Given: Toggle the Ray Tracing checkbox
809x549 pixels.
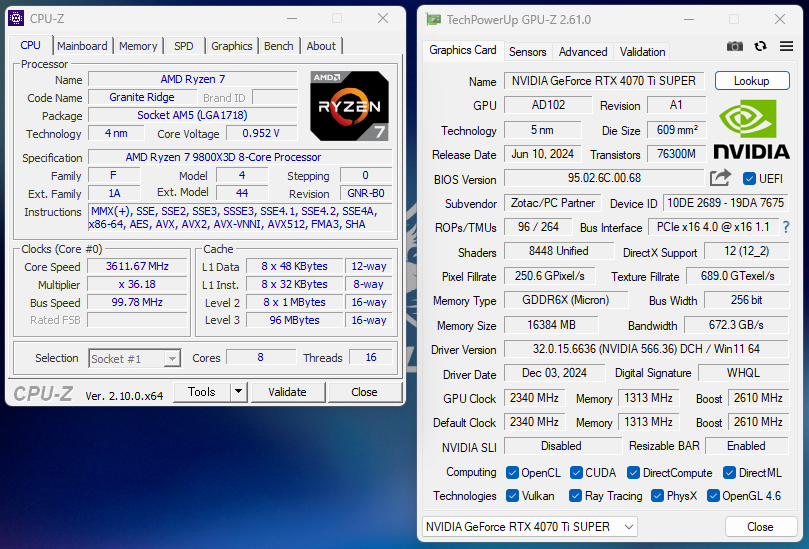Looking at the screenshot, I should click(577, 496).
